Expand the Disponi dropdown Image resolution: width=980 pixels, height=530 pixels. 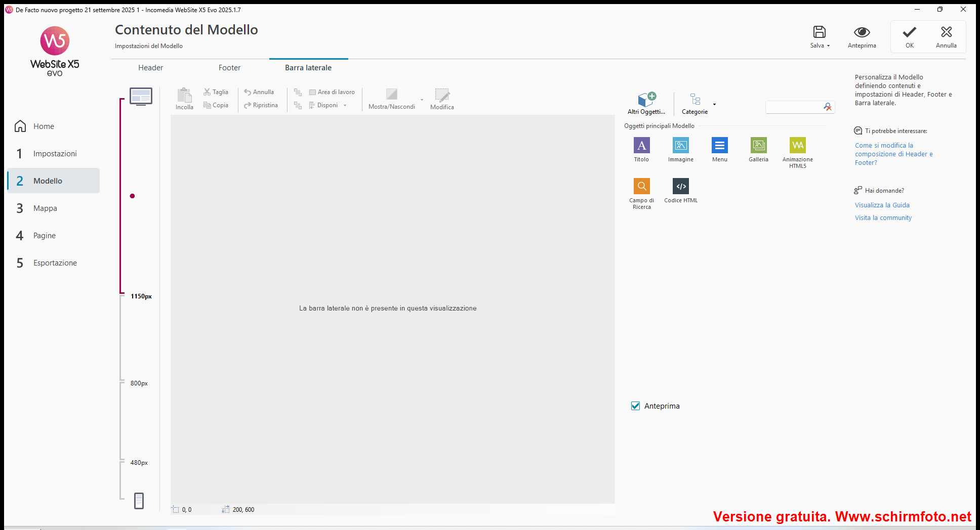click(345, 106)
